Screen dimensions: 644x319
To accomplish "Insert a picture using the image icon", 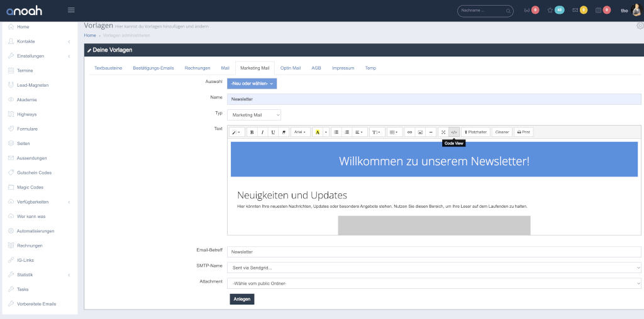I will (419, 132).
